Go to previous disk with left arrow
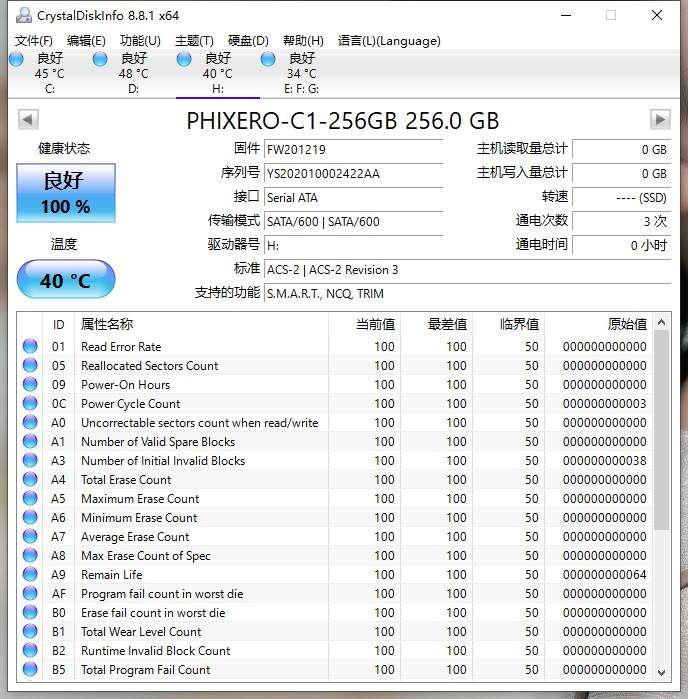Image resolution: width=688 pixels, height=699 pixels. pyautogui.click(x=28, y=119)
